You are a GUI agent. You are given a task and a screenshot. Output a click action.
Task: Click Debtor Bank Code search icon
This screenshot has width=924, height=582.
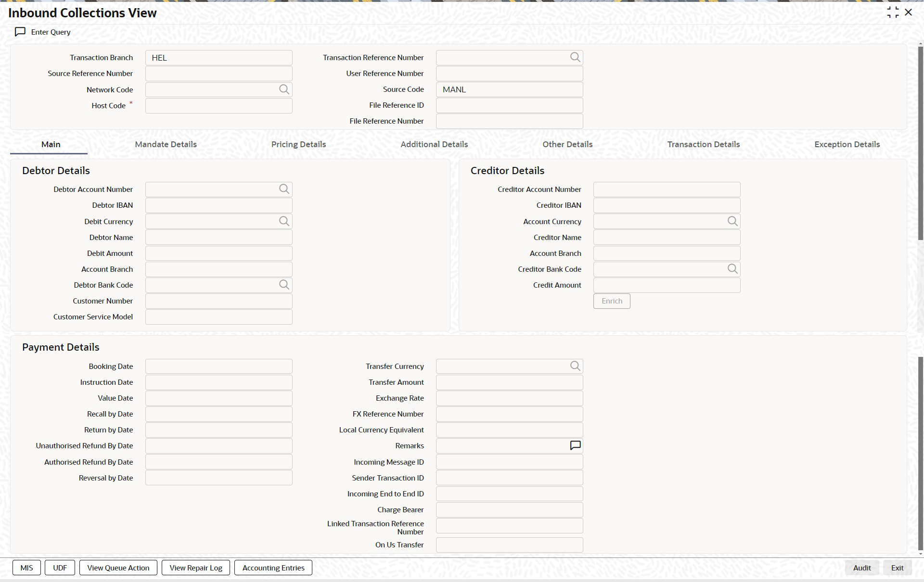point(284,285)
